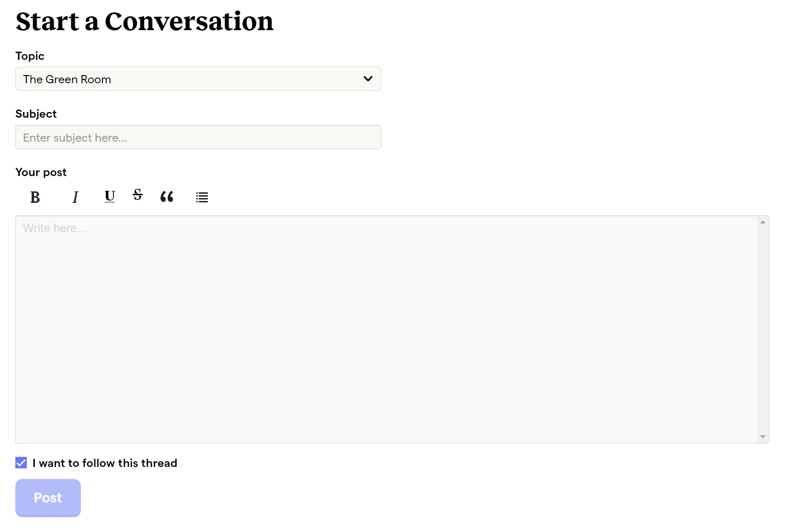Image resolution: width=797 pixels, height=532 pixels.
Task: Toggle italic formatting in the toolbar
Action: coord(75,197)
